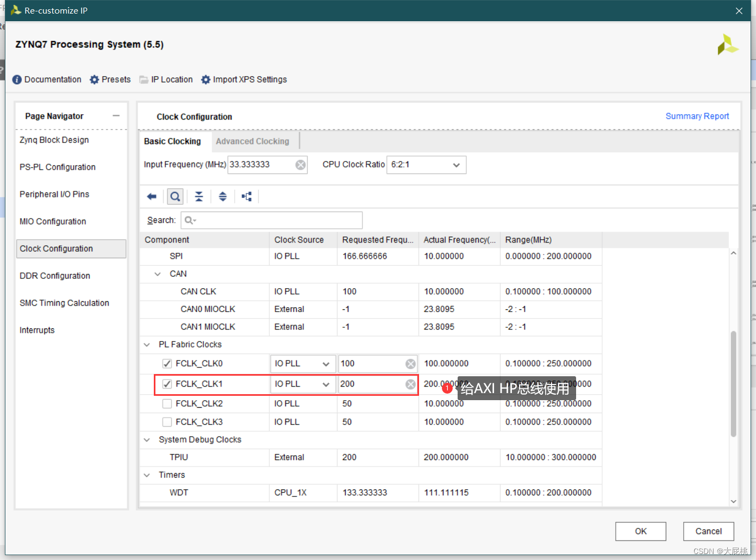Open the Summary Report link

coord(697,116)
